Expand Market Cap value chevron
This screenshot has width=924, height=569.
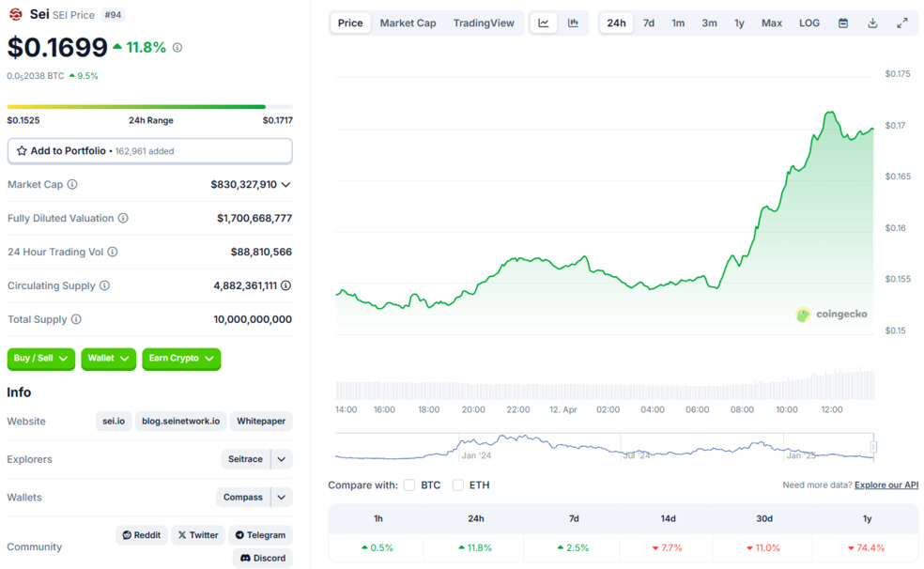(285, 184)
